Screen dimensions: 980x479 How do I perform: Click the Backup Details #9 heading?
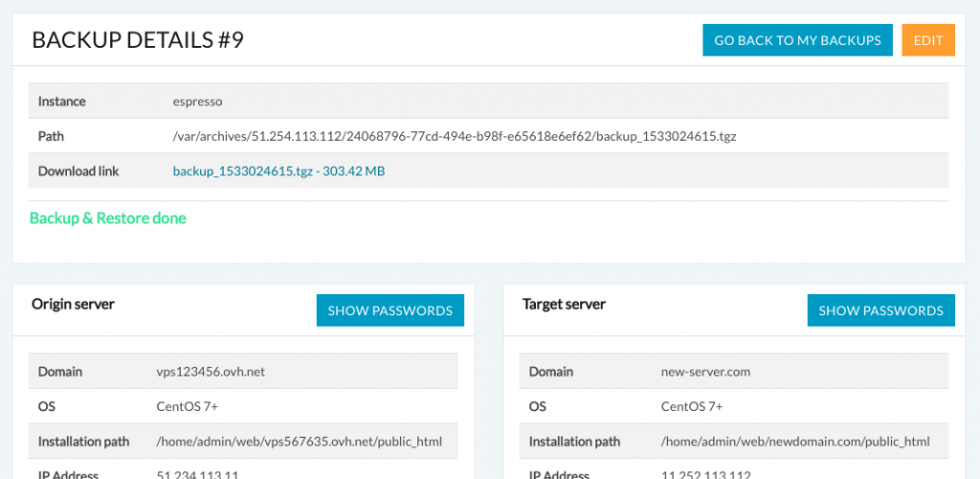[x=138, y=40]
